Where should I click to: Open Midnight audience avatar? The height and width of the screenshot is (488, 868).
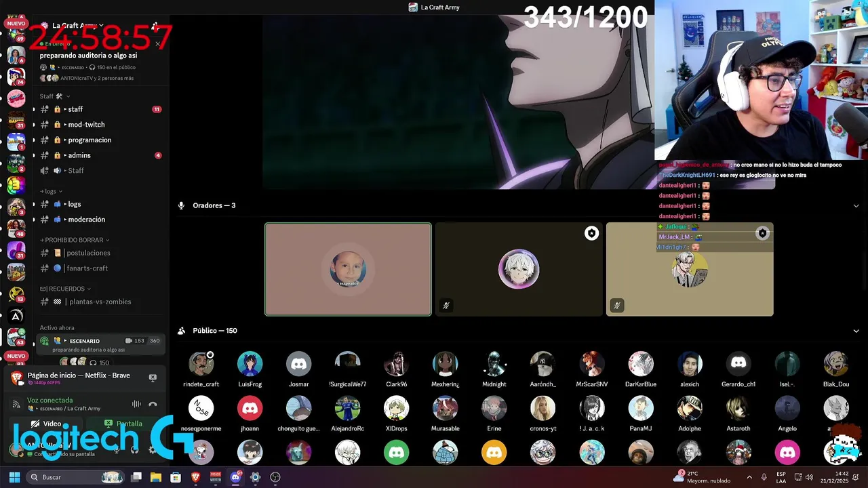point(494,364)
